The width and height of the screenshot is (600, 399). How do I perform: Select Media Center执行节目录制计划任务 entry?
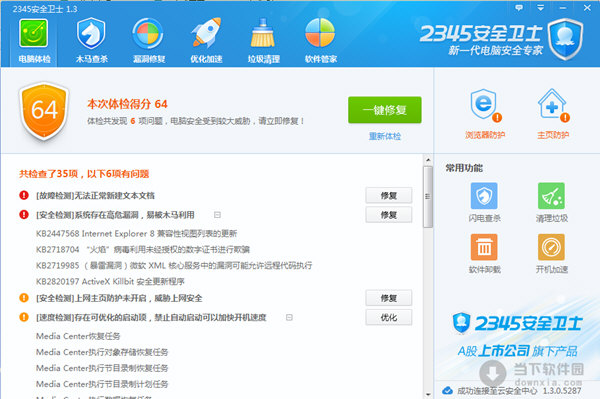(x=102, y=384)
